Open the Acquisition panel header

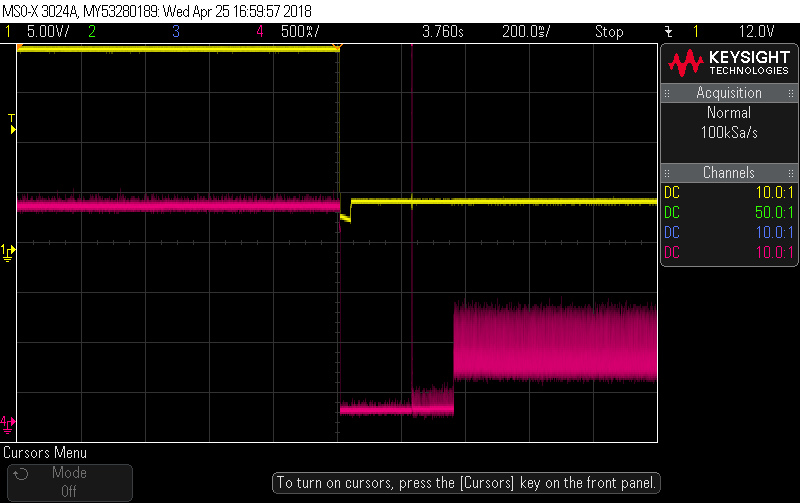point(729,93)
